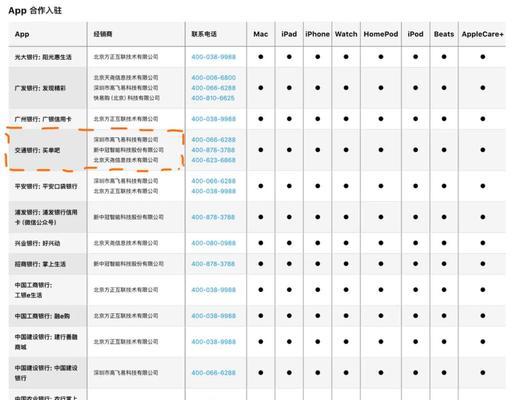Click the 'Beats' column header

(444, 34)
